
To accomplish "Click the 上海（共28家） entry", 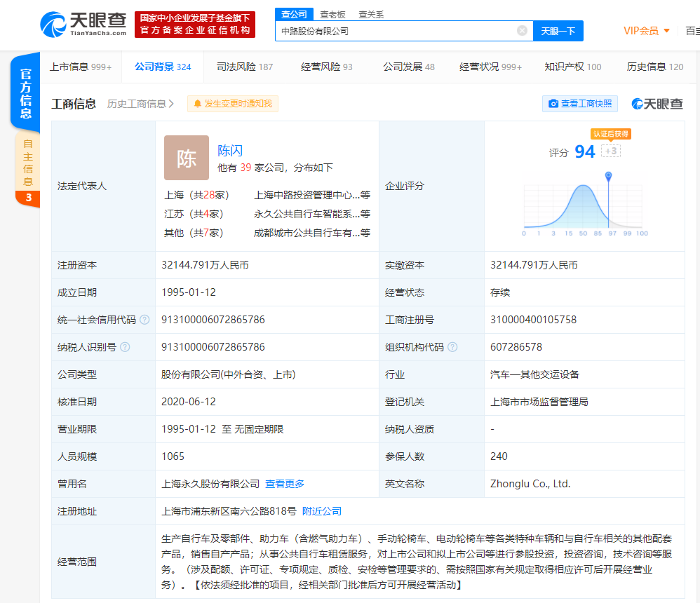I will (x=196, y=195).
